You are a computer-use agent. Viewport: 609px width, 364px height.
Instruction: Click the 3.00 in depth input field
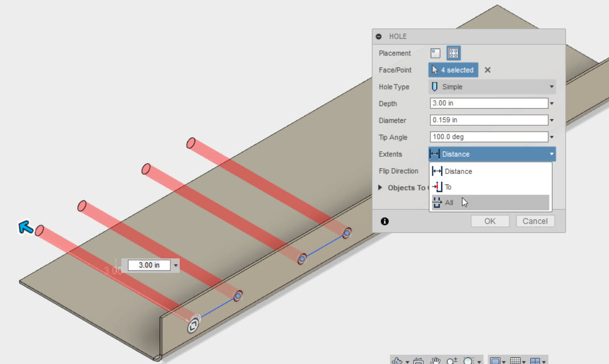487,103
